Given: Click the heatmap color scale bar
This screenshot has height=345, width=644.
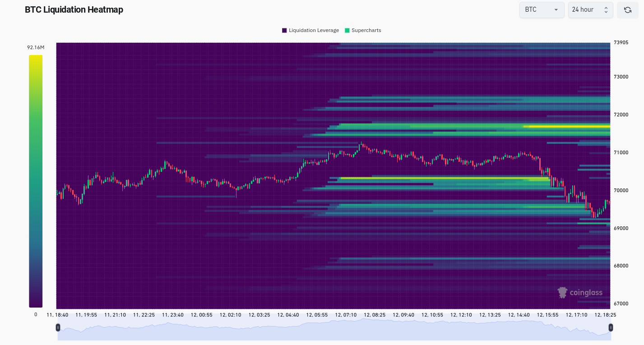Looking at the screenshot, I should 36,181.
